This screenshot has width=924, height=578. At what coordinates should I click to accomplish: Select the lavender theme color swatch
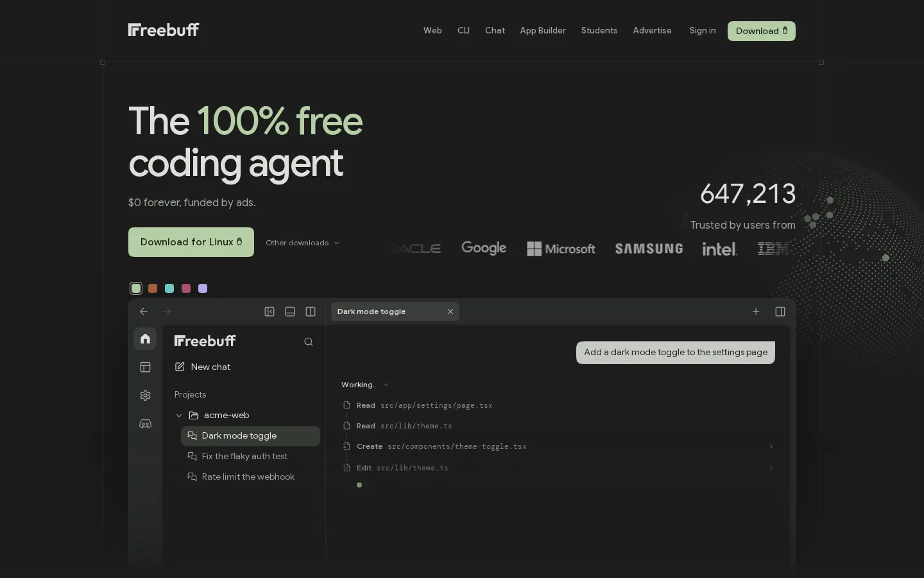(203, 288)
